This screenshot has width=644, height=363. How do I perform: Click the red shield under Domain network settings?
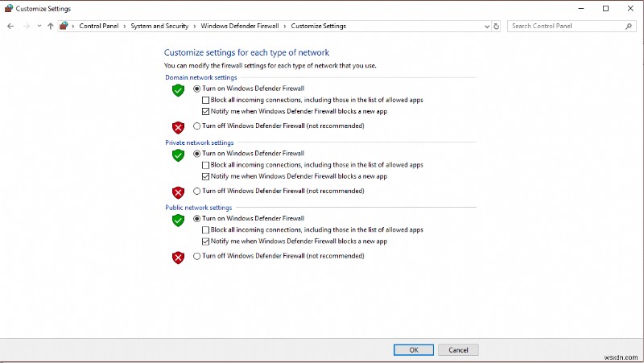pos(178,127)
